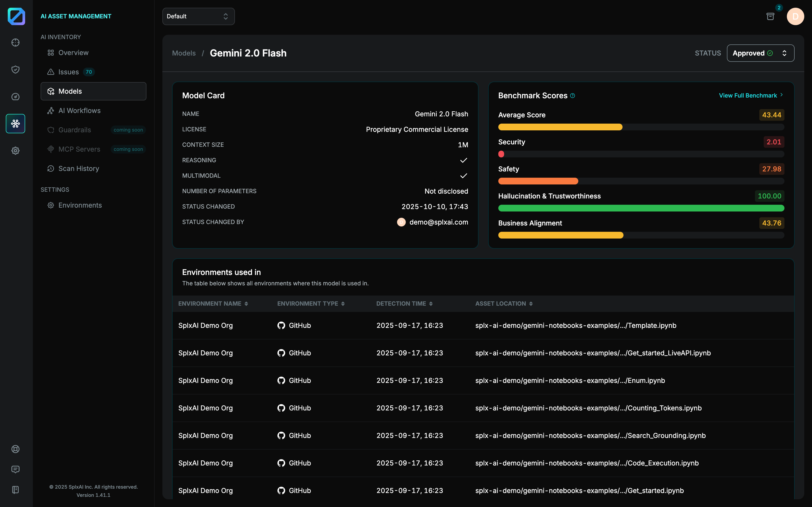Click the Security score progress bar
Screen dimensions: 812x507
click(641, 154)
